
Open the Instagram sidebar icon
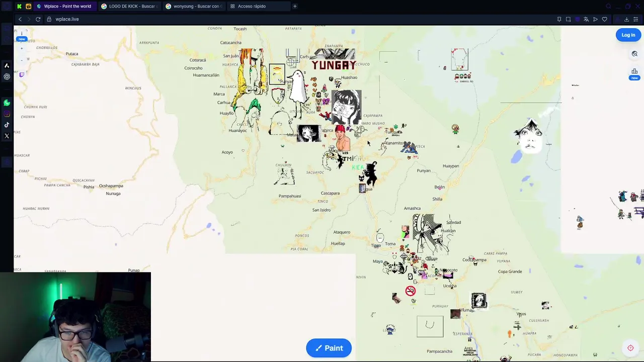[7, 114]
